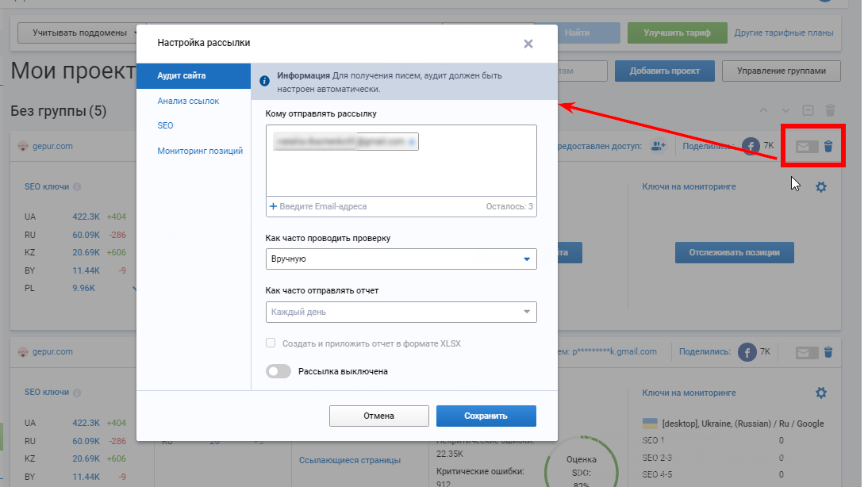The height and width of the screenshot is (487, 868).
Task: Collapse group using minus-box icon in header
Action: pyautogui.click(x=808, y=110)
